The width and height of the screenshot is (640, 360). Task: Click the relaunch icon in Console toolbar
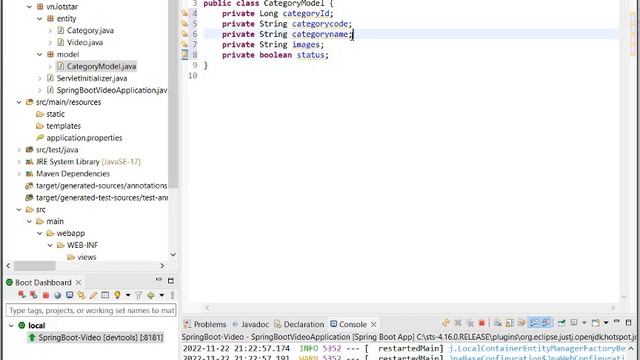[x=445, y=323]
